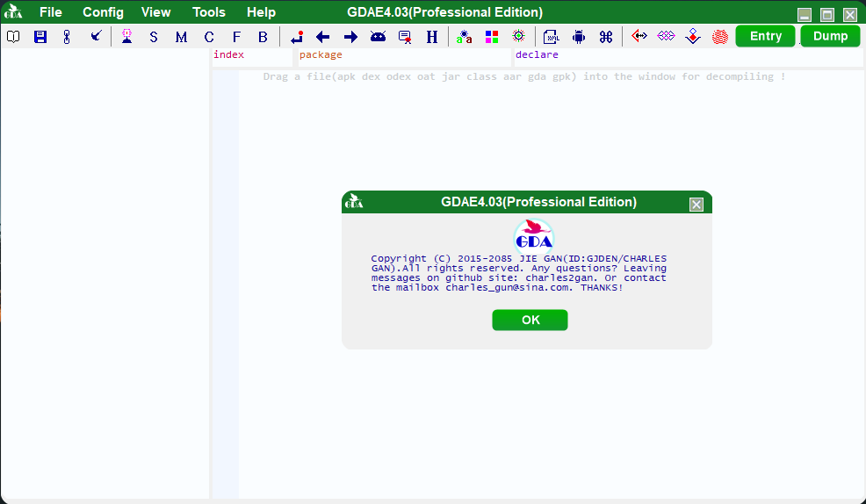Click the four colored squares icon
This screenshot has height=504, width=866.
492,37
